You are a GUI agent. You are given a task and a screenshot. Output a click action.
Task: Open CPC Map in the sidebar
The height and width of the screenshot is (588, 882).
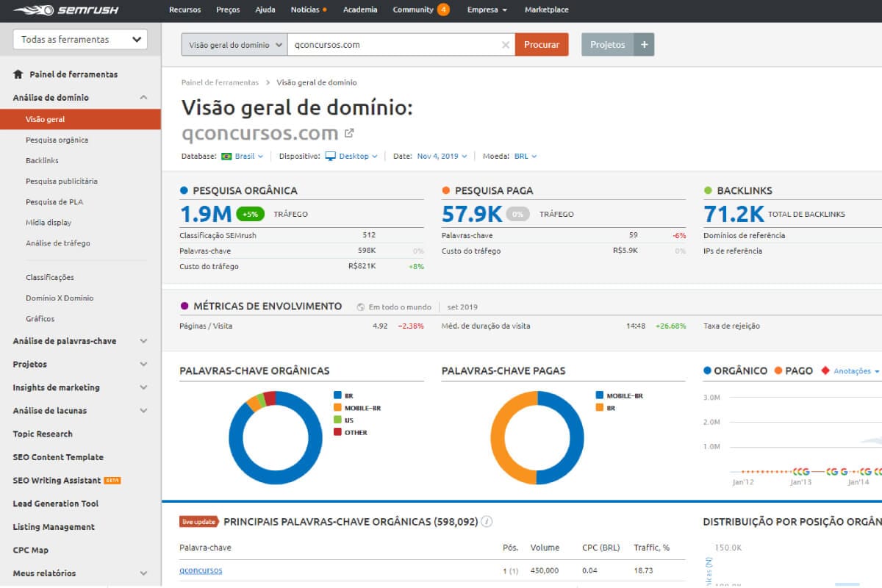[x=30, y=550]
